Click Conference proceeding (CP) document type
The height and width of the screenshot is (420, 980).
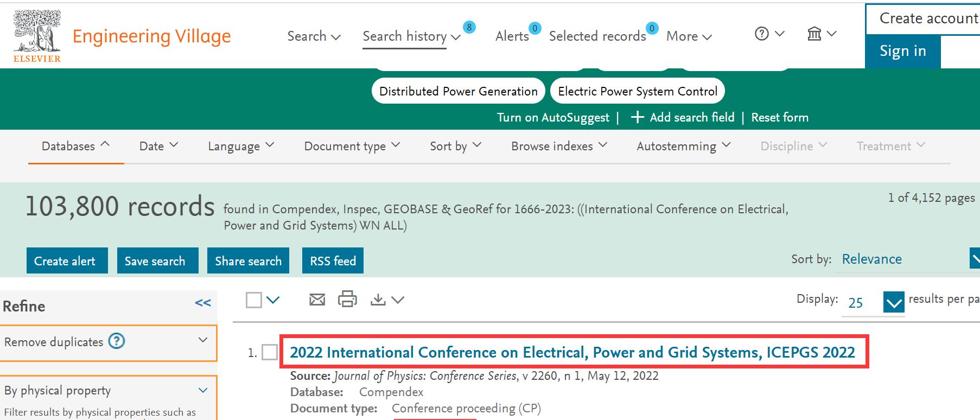click(467, 408)
